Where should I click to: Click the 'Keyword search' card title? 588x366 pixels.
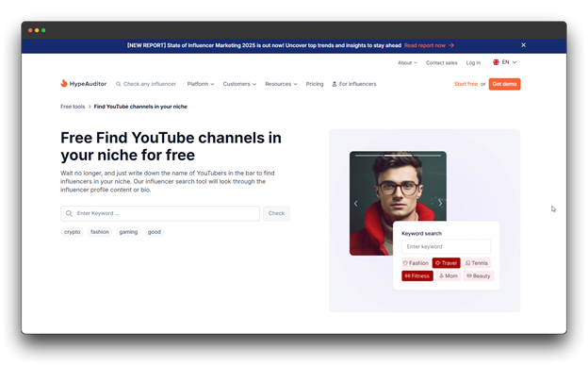[421, 234]
